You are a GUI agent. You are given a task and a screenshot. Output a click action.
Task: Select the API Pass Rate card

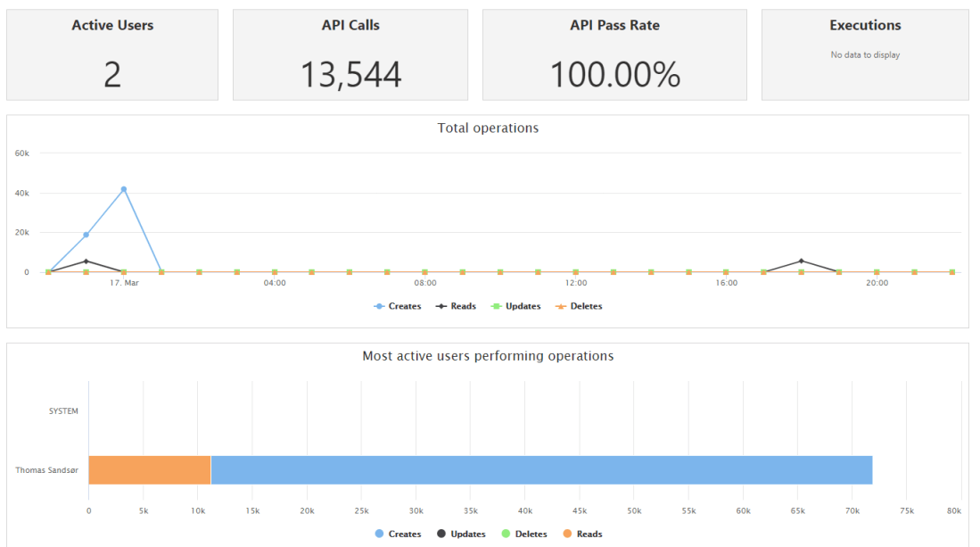pyautogui.click(x=614, y=55)
